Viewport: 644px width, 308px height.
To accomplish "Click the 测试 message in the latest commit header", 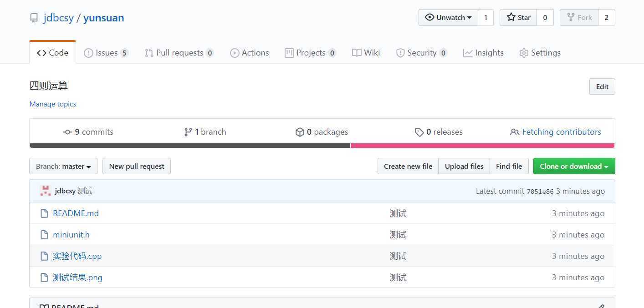I will [85, 191].
